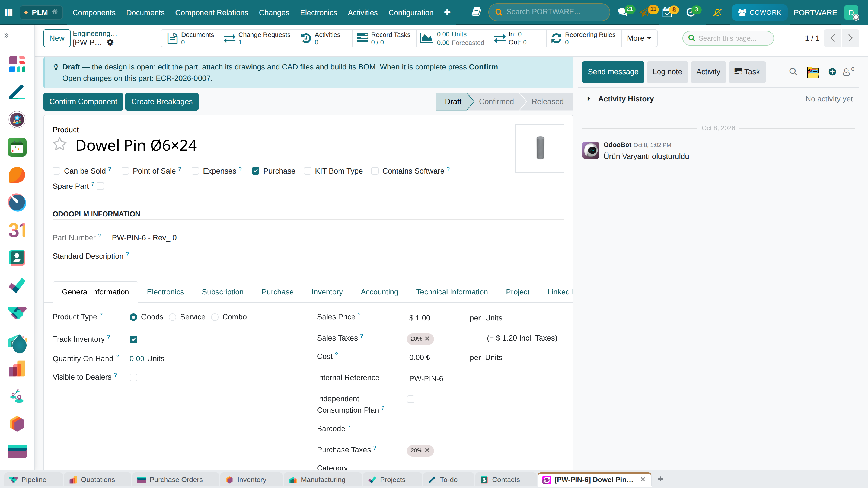Click the Create Breakages button
This screenshot has width=868, height=488.
pyautogui.click(x=162, y=102)
